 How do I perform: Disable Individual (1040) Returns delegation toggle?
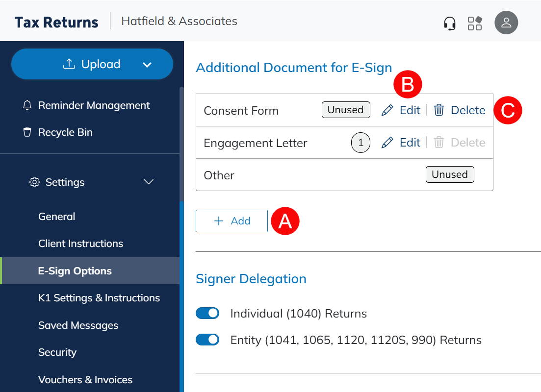point(207,314)
